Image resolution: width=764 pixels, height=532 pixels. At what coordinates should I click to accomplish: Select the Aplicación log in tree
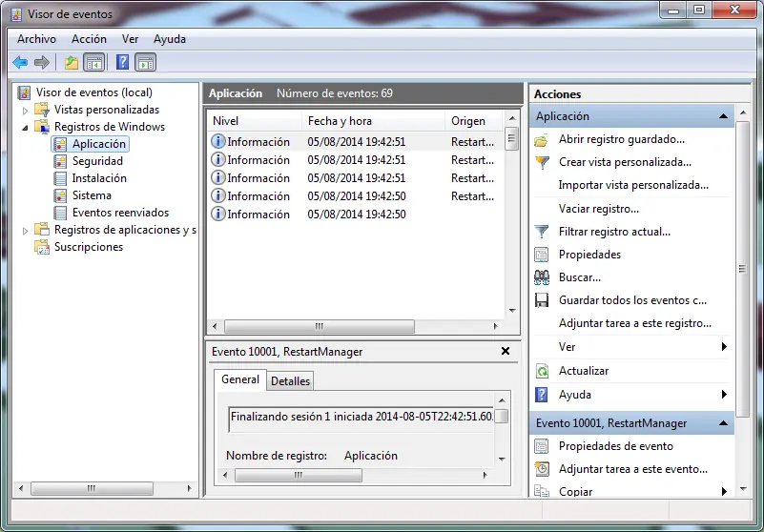99,144
